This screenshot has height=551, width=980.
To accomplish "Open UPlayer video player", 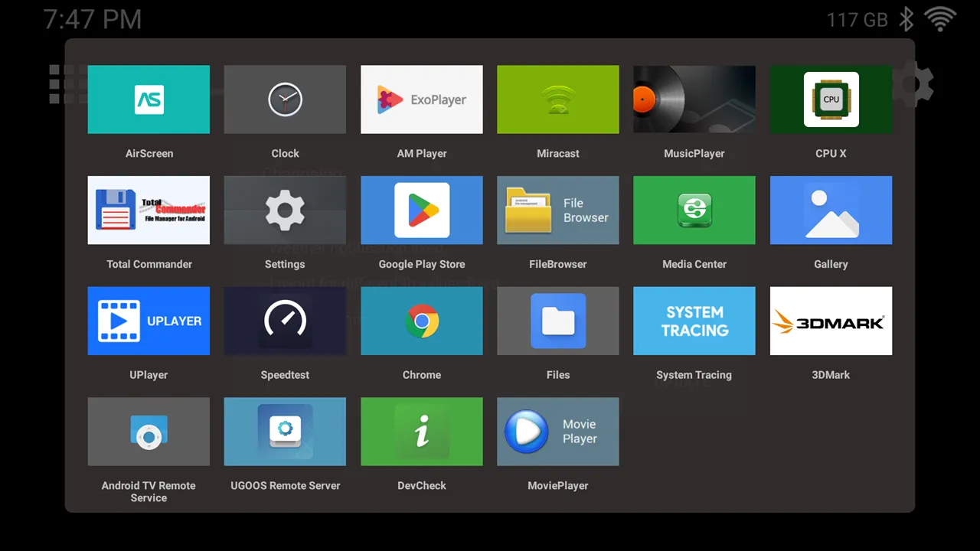I will (149, 321).
